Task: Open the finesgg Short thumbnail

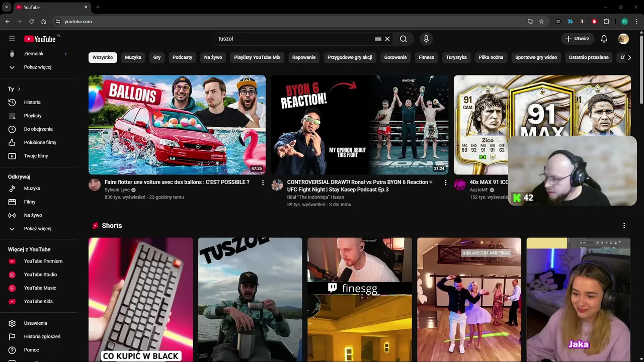Action: pyautogui.click(x=360, y=300)
